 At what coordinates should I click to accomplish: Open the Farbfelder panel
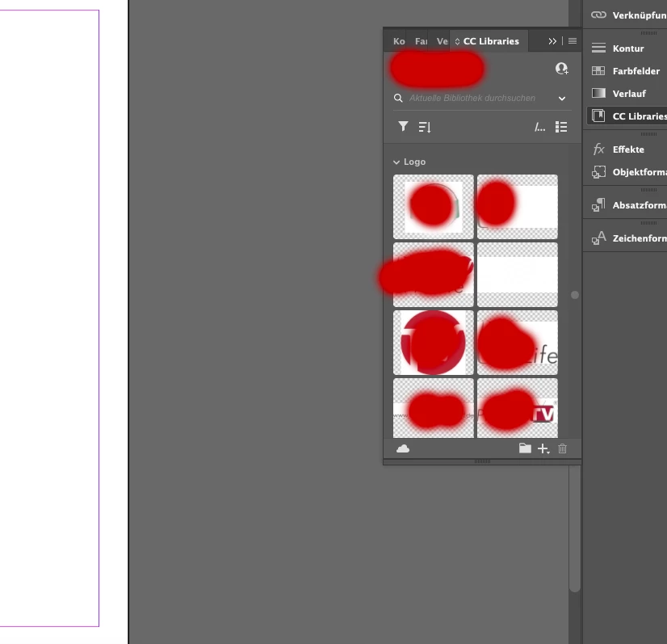pyautogui.click(x=625, y=70)
